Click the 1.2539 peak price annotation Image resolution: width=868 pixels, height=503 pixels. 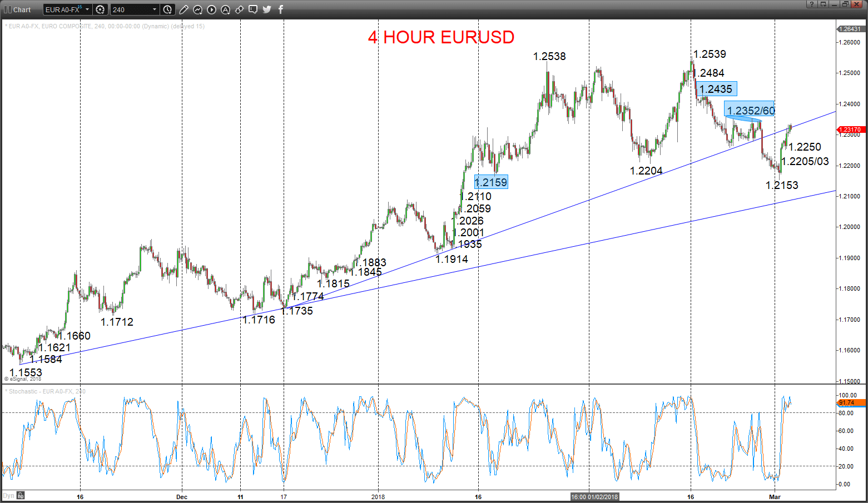(710, 54)
